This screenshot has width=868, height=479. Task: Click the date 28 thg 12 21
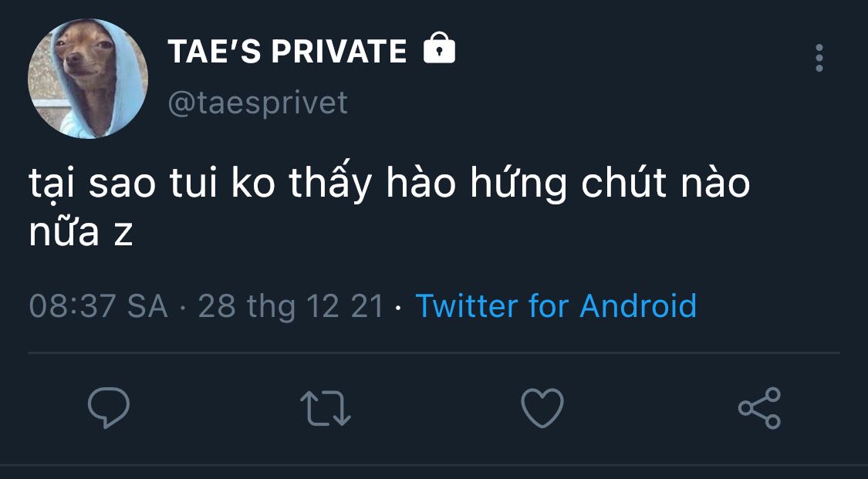tap(291, 306)
